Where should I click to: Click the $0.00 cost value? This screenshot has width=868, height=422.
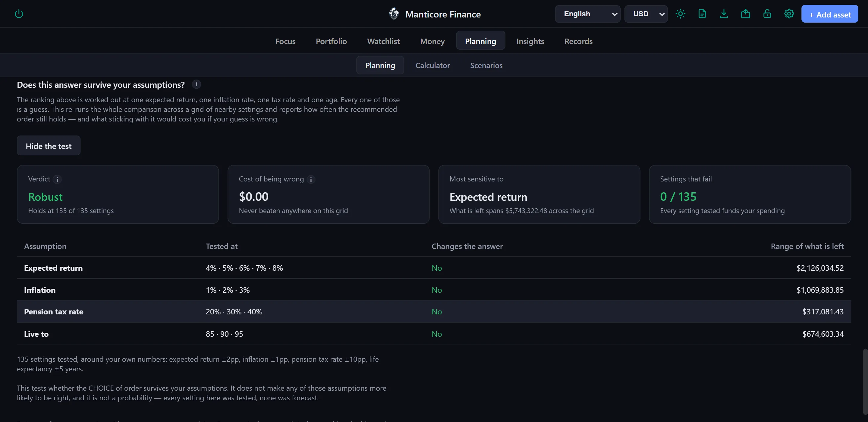pos(253,197)
